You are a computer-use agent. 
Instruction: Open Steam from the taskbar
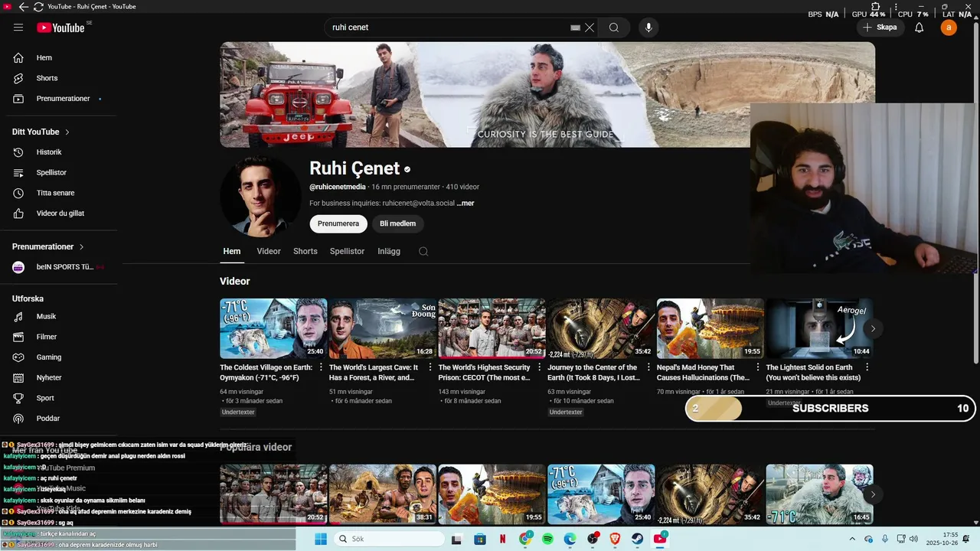(637, 540)
